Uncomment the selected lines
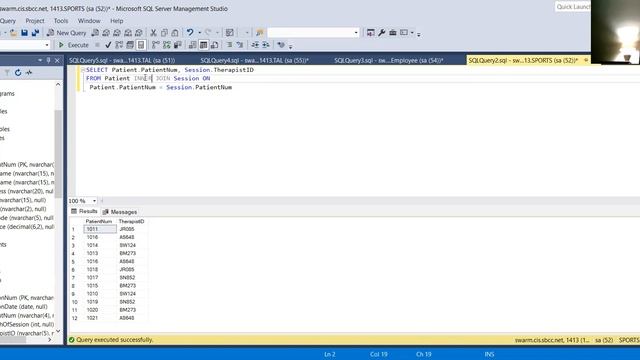 coord(240,45)
